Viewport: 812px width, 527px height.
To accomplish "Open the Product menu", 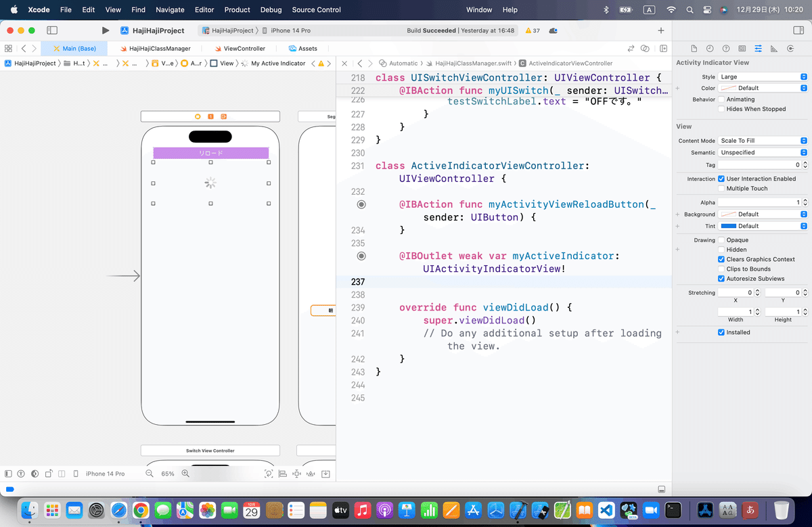I will [238, 9].
